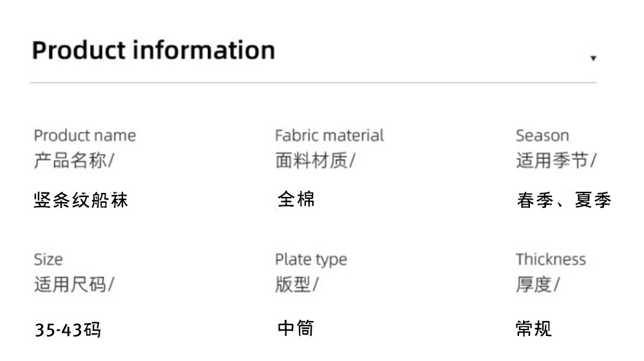Click the 春季、夏季 season value

[x=563, y=200]
